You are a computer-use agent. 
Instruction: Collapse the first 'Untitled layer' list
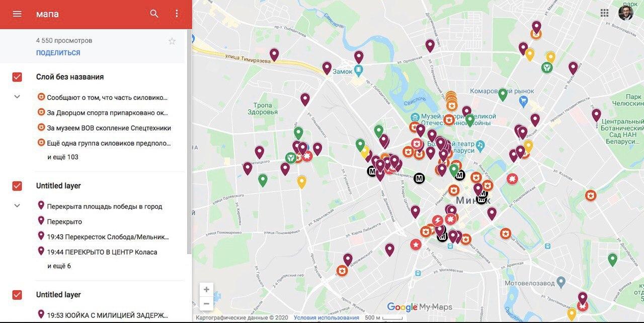coord(17,206)
